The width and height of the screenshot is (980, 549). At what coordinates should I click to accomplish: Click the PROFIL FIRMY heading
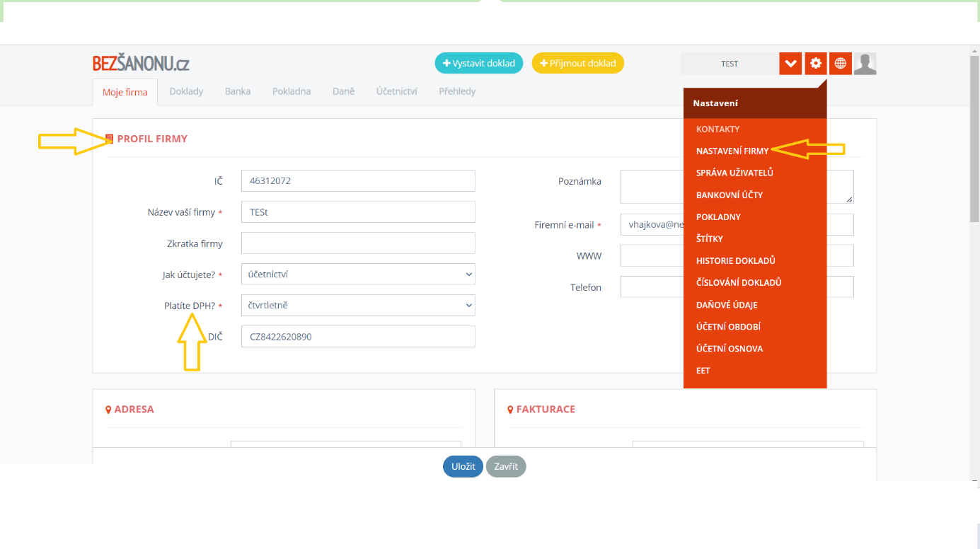pyautogui.click(x=152, y=139)
